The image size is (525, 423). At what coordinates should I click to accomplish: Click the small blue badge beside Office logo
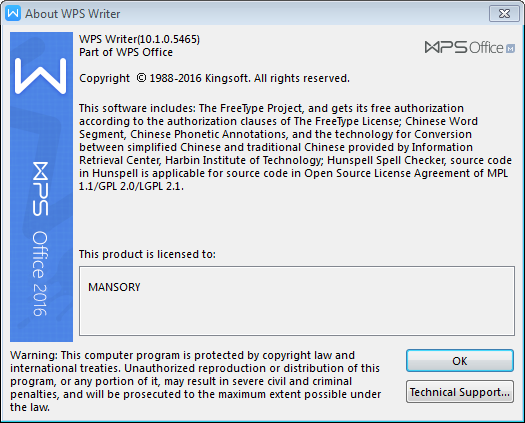click(x=511, y=49)
